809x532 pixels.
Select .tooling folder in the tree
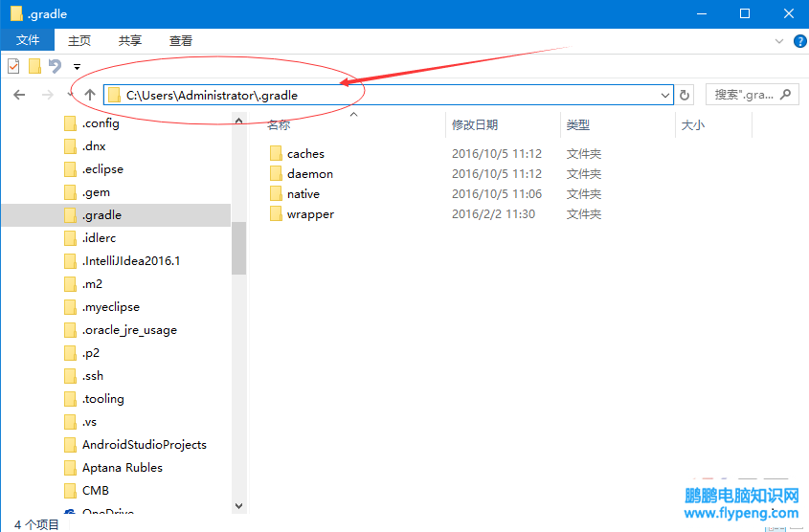pyautogui.click(x=103, y=399)
